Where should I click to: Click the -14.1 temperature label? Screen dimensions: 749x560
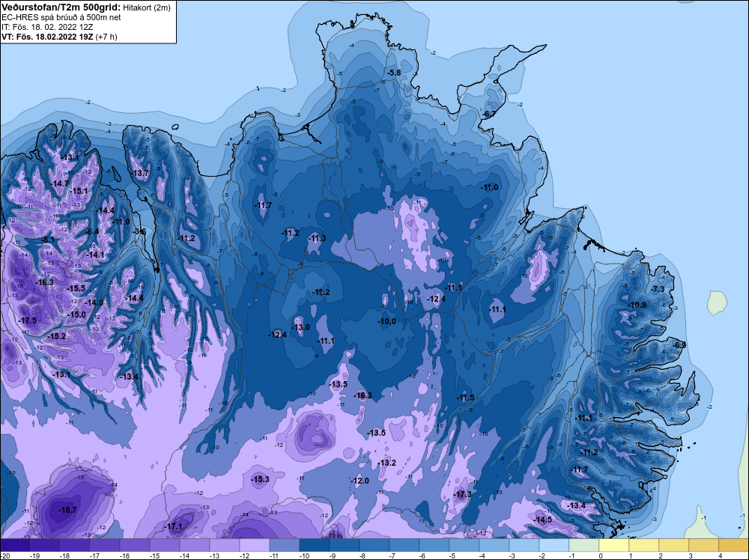95,255
